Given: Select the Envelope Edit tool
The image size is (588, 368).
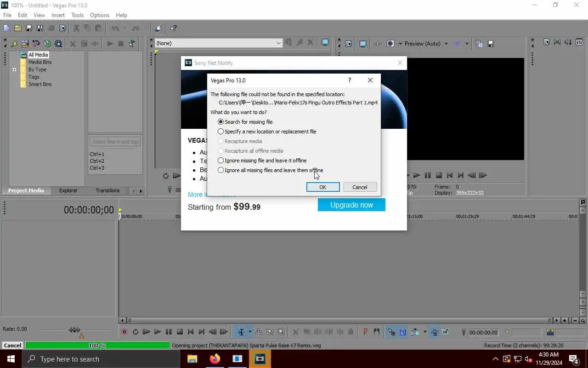Looking at the screenshot, I should pos(259,332).
